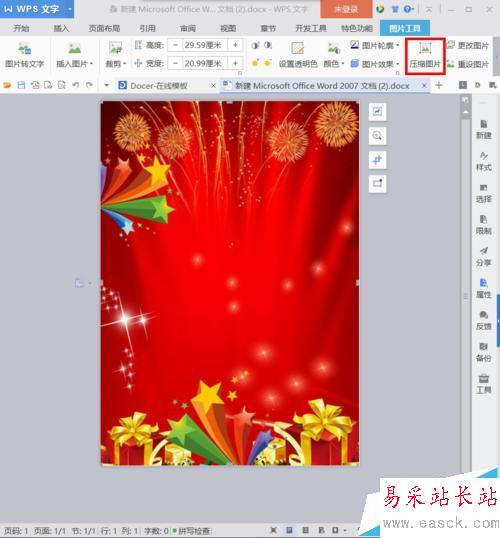Open the 工具 tools sidebar panel

484,384
